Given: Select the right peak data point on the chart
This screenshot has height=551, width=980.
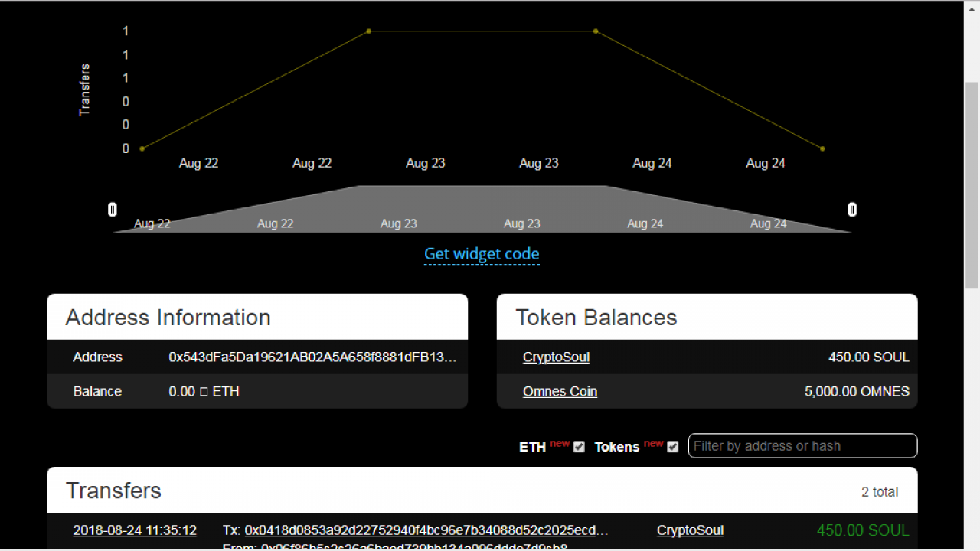Looking at the screenshot, I should click(x=596, y=31).
